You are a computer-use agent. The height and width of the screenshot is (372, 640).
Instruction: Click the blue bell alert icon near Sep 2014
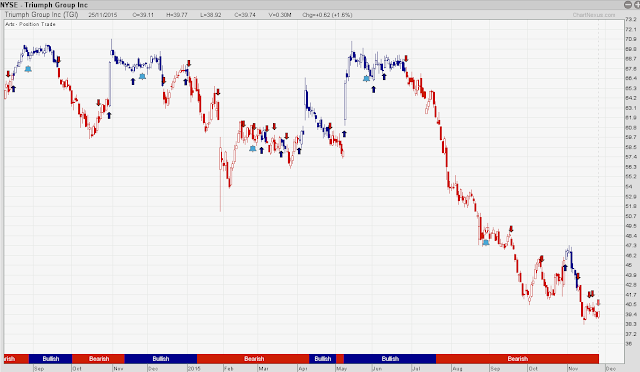(x=28, y=69)
